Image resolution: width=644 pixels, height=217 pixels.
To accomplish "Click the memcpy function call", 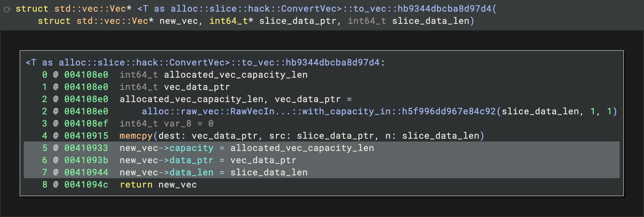I will [136, 136].
